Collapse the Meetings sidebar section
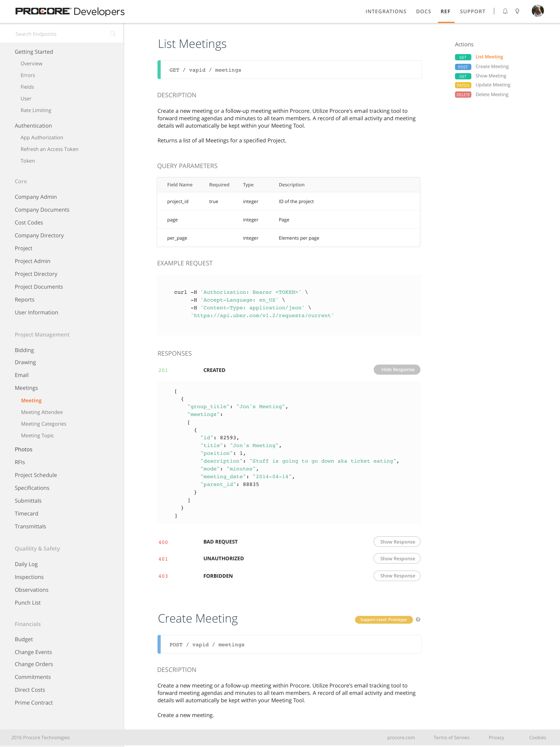This screenshot has height=747, width=560. [26, 388]
